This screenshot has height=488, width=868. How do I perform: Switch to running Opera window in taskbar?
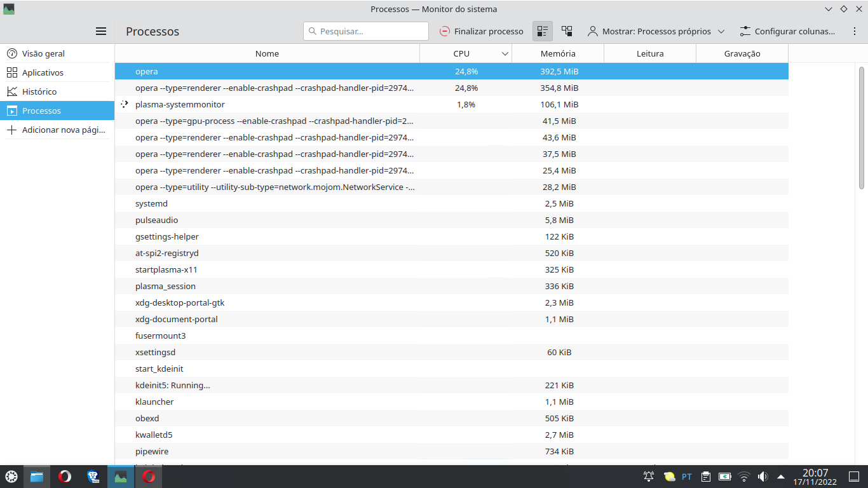point(149,477)
